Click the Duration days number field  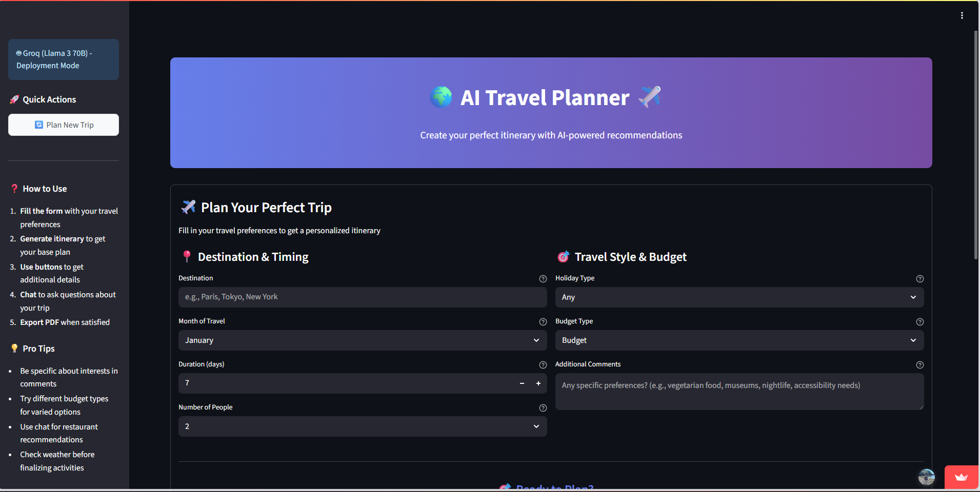(346, 383)
